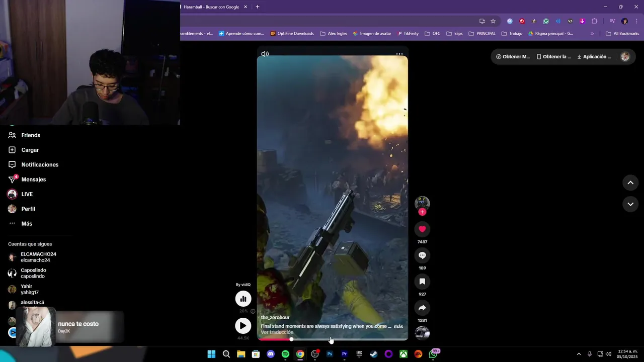Seek the video using the progress bar
Image resolution: width=644 pixels, height=362 pixels.
333,339
